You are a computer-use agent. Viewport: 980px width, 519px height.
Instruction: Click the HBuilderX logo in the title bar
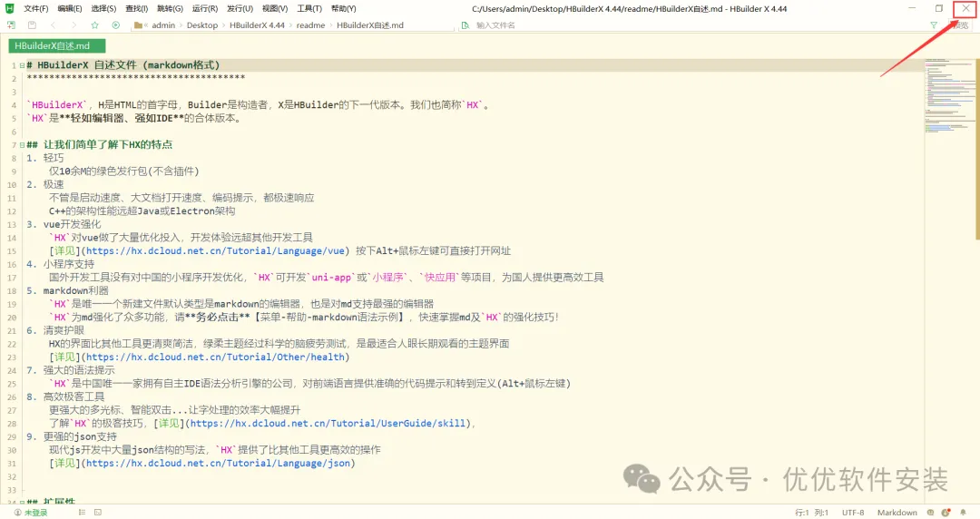(9, 9)
